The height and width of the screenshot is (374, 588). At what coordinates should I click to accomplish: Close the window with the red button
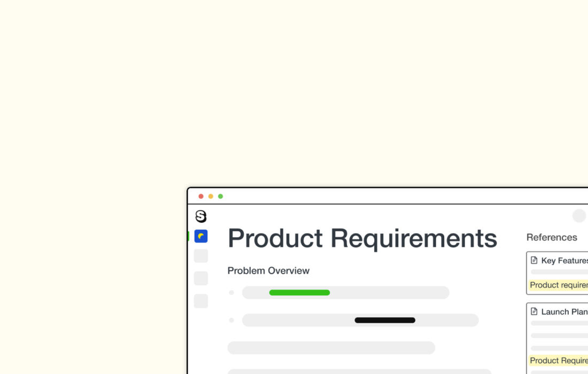coord(201,197)
